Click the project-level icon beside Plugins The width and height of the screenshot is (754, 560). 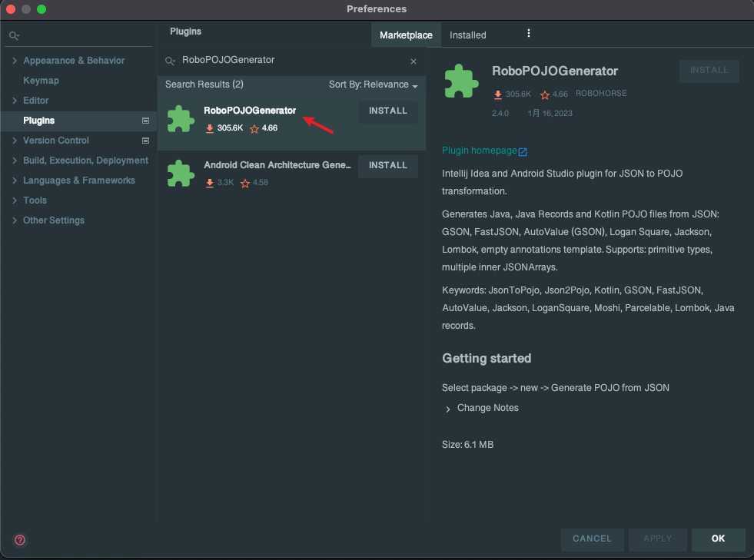pos(145,121)
